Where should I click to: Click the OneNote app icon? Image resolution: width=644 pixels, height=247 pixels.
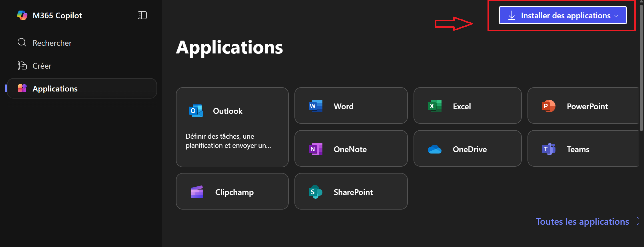[316, 149]
